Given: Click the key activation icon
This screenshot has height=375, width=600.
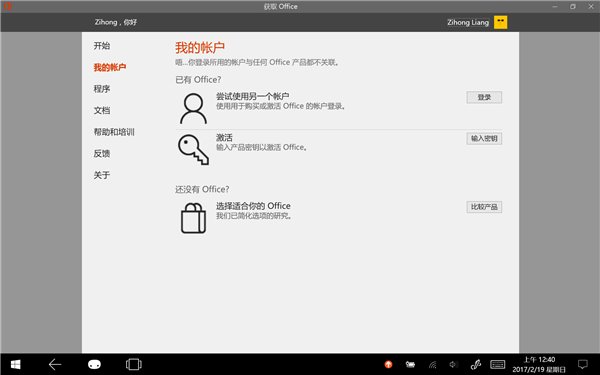Looking at the screenshot, I should [x=193, y=150].
